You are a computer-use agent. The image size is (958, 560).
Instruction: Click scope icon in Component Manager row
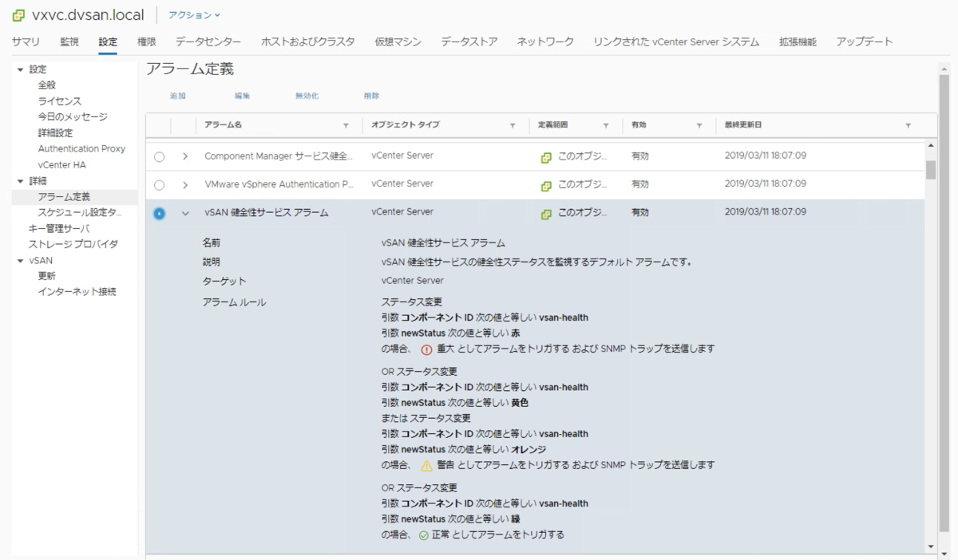546,157
